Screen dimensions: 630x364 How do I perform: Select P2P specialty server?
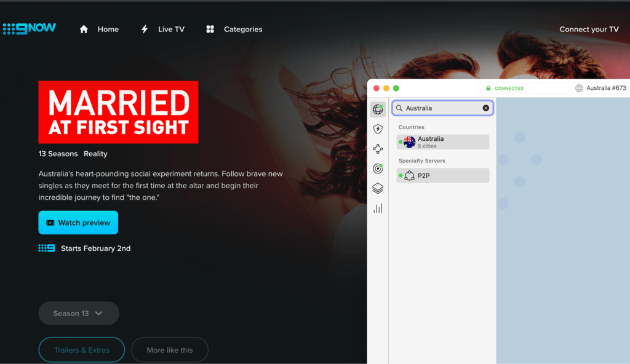pos(443,176)
